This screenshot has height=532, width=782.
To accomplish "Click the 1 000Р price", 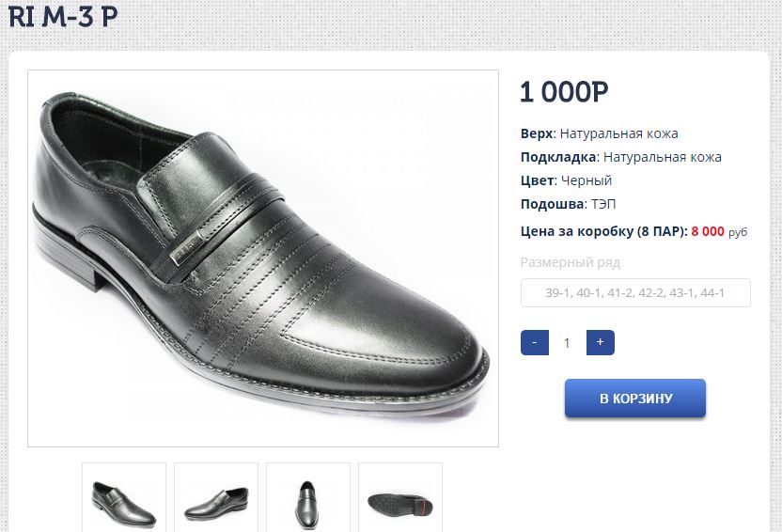I will [x=564, y=92].
